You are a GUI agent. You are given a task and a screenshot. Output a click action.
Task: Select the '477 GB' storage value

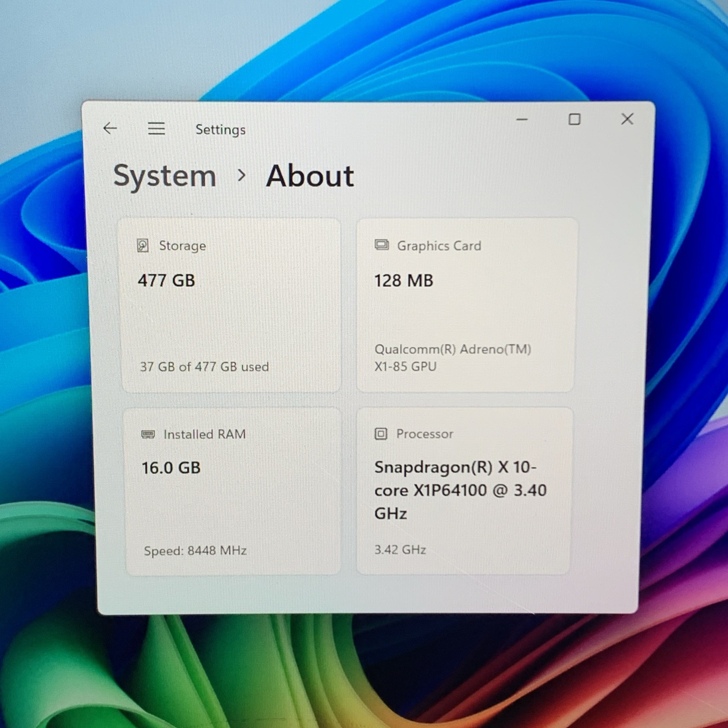[x=167, y=280]
